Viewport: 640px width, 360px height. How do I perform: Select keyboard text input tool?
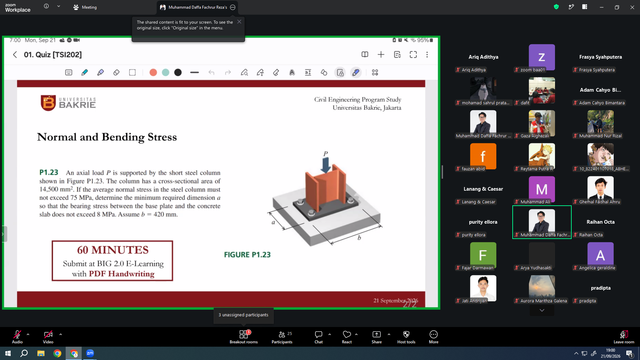(69, 73)
